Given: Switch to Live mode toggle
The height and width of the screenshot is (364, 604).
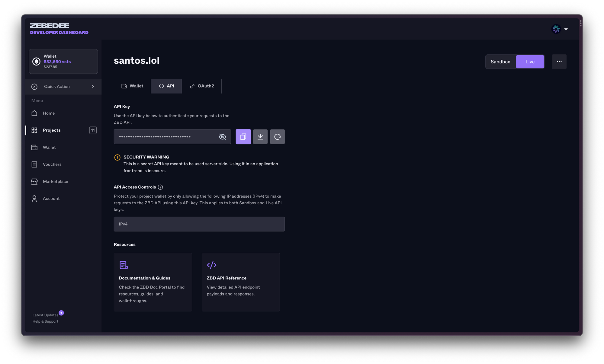Looking at the screenshot, I should [530, 61].
